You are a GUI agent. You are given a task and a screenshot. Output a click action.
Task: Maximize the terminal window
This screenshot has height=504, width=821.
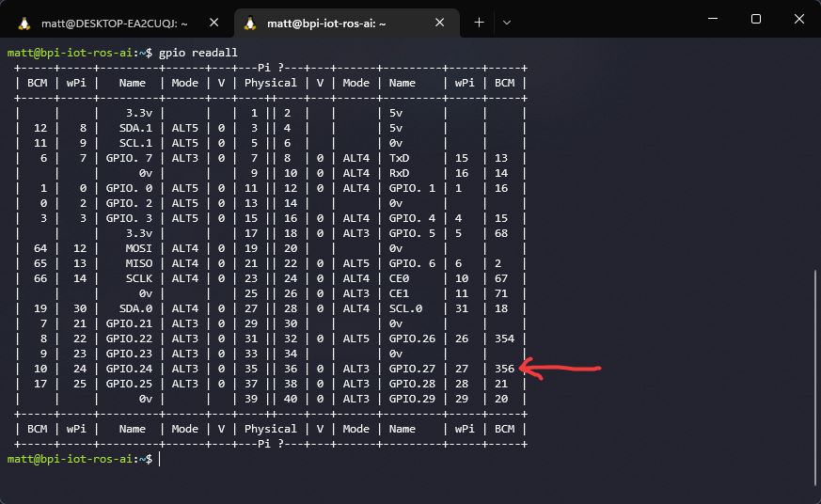755,19
